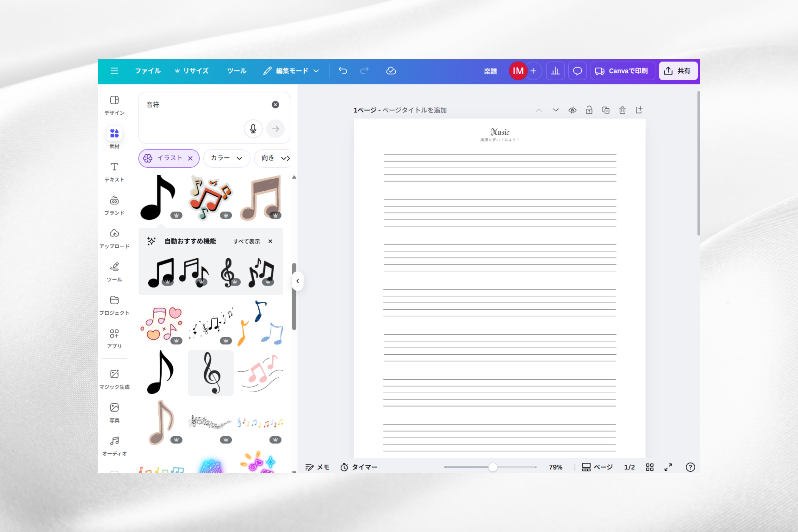Image resolution: width=798 pixels, height=532 pixels.
Task: Duplicate the page
Action: tap(606, 110)
